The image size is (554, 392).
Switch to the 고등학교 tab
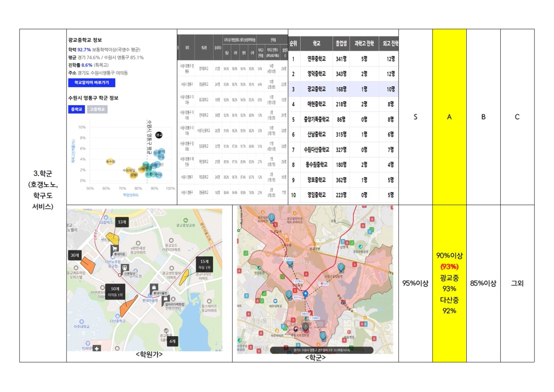pyautogui.click(x=97, y=109)
